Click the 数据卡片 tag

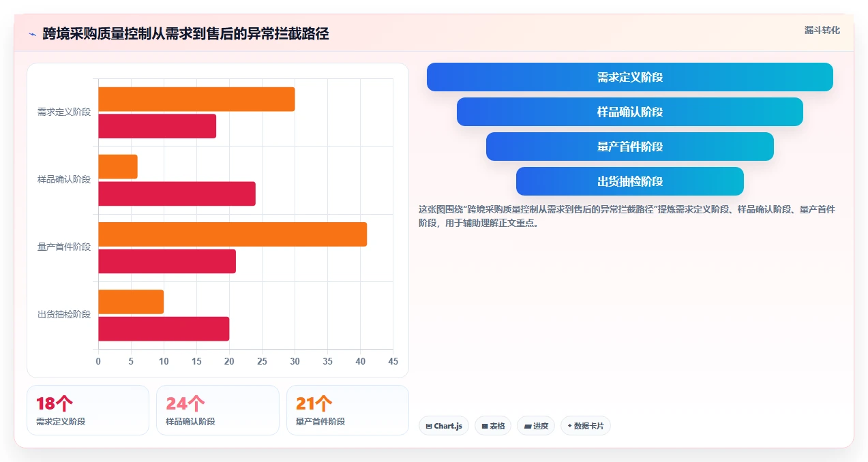pos(586,426)
